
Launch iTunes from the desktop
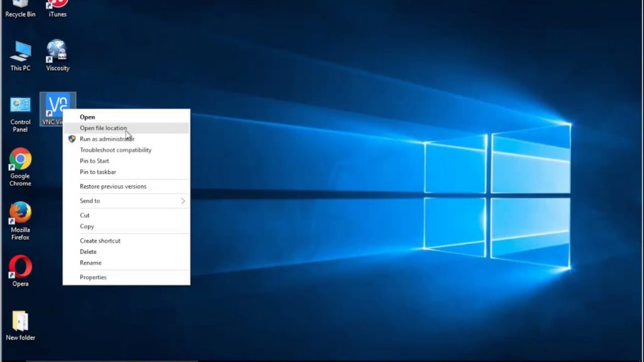(56, 6)
